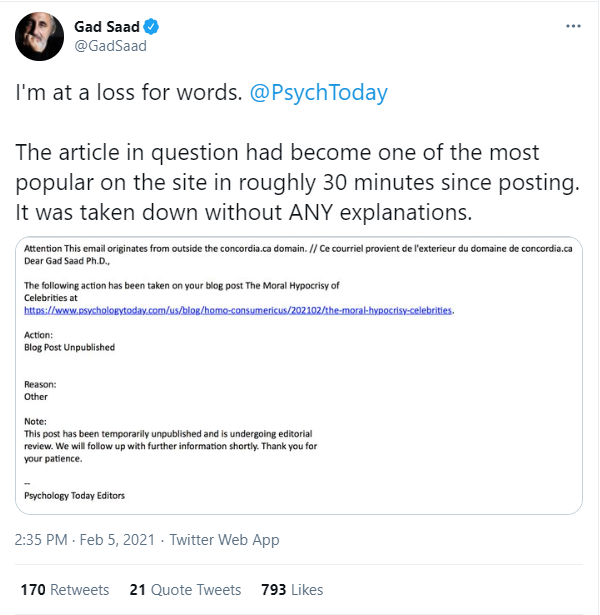
Task: Open the 21 Quote Tweets list
Action: [186, 590]
